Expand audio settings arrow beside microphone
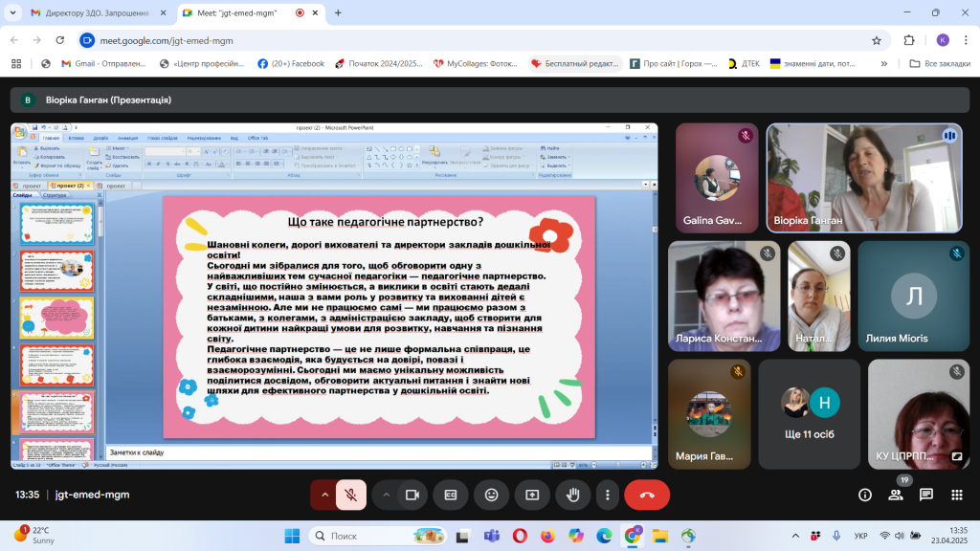Image resolution: width=980 pixels, height=551 pixels. (324, 495)
